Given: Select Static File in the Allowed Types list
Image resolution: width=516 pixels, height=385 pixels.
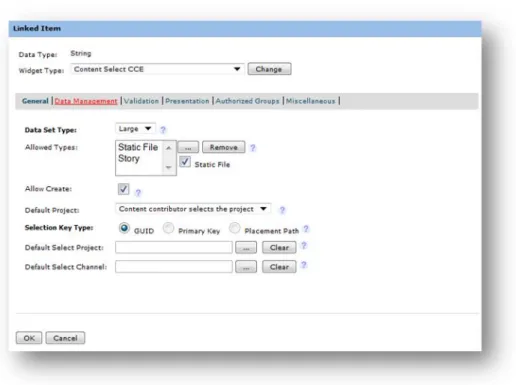Looking at the screenshot, I should point(138,147).
